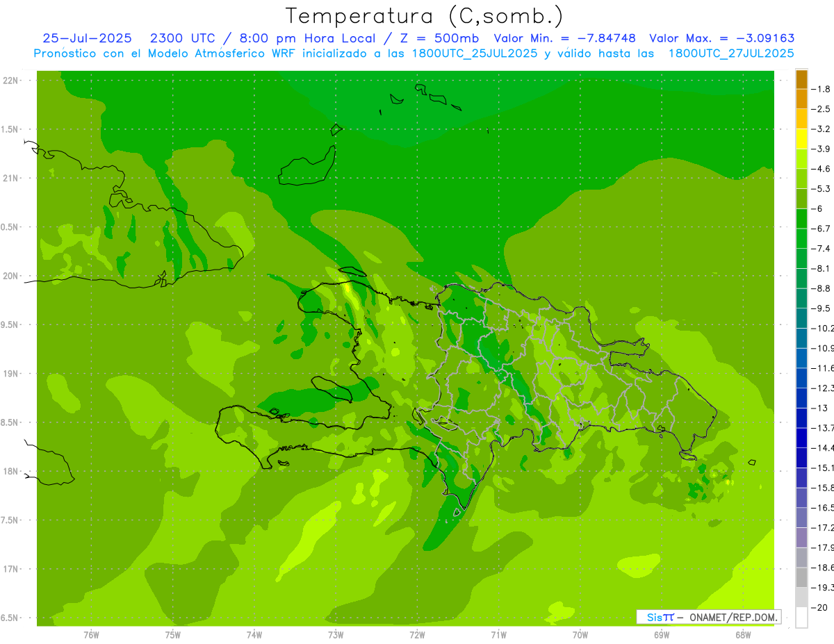Click the '75W' longitude label

[x=173, y=635]
